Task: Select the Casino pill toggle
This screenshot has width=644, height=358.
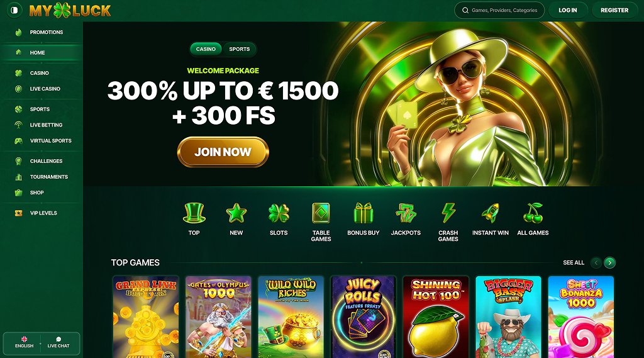Action: [x=206, y=49]
